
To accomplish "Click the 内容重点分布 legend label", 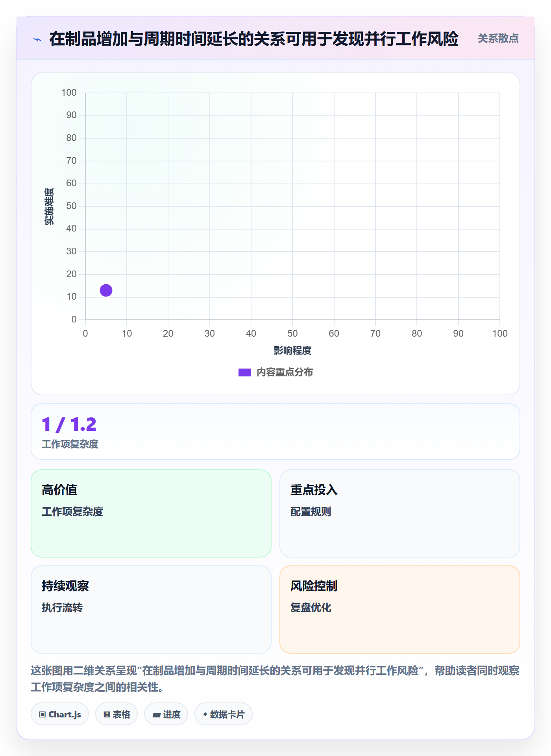I will pyautogui.click(x=285, y=372).
